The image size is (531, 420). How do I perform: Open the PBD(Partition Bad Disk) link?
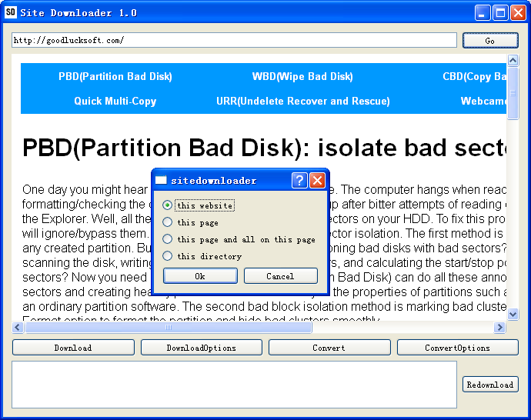click(115, 76)
